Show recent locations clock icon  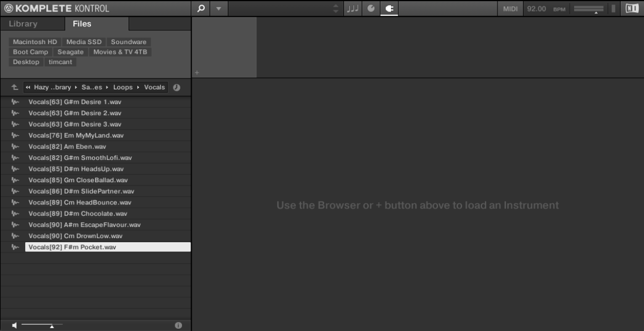pyautogui.click(x=176, y=88)
